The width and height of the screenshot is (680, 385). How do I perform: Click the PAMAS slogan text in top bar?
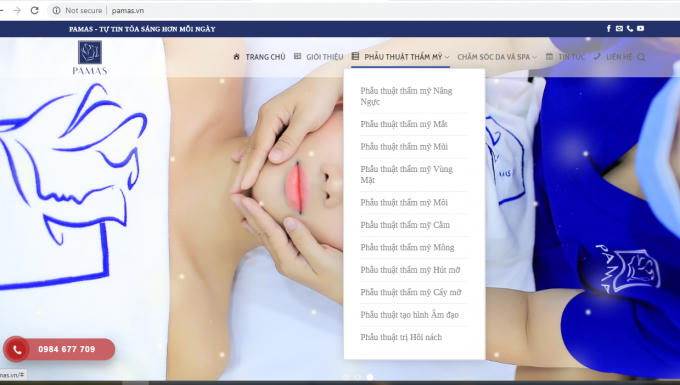[x=142, y=29]
